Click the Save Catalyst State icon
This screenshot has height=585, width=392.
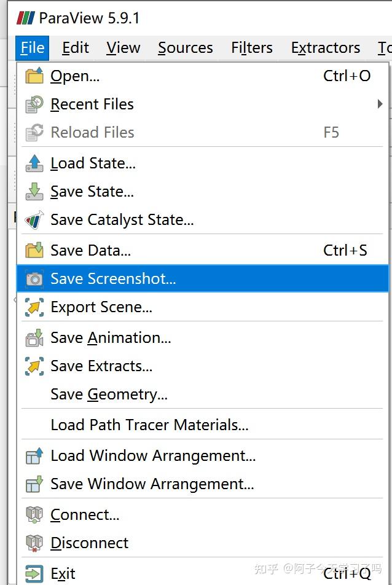coord(34,220)
